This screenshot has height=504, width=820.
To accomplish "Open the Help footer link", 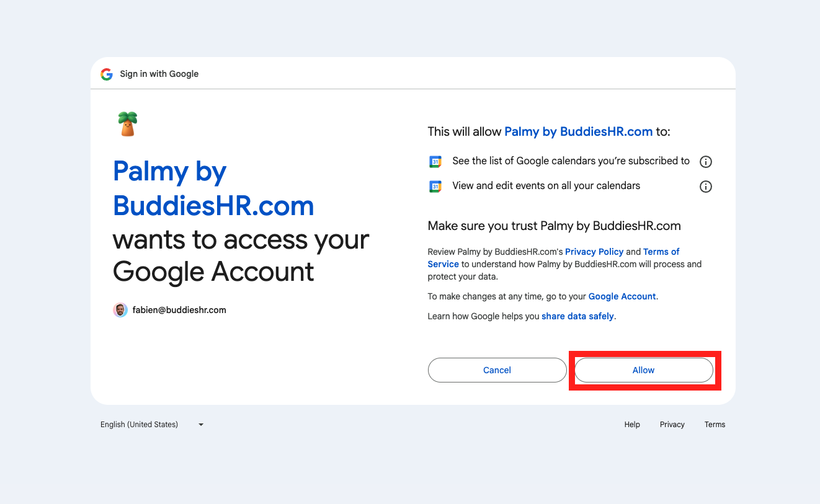I will tap(632, 425).
